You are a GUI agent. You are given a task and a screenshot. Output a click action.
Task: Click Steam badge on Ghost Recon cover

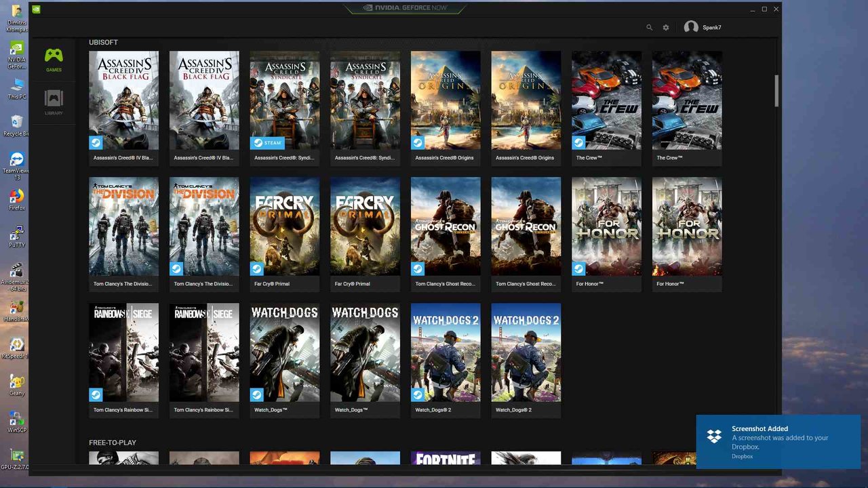(x=418, y=269)
